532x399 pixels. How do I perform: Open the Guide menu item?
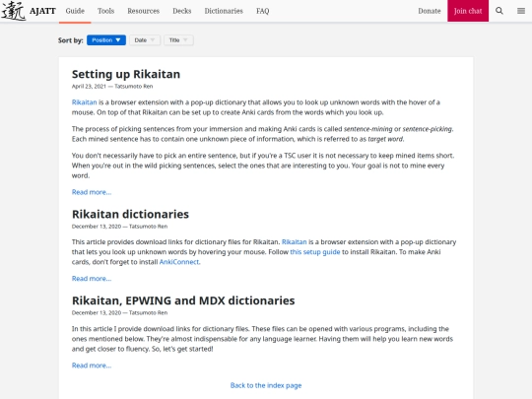75,11
